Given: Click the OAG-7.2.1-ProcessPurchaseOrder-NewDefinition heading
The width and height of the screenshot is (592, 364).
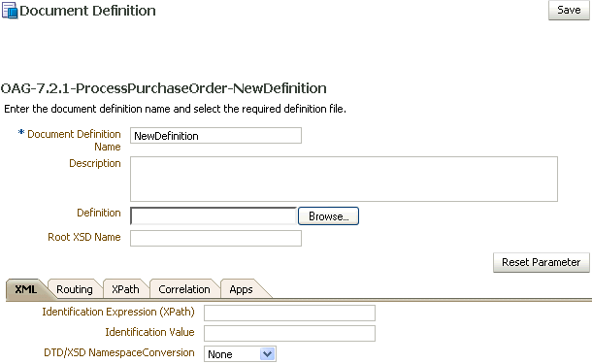Looking at the screenshot, I should coord(163,88).
